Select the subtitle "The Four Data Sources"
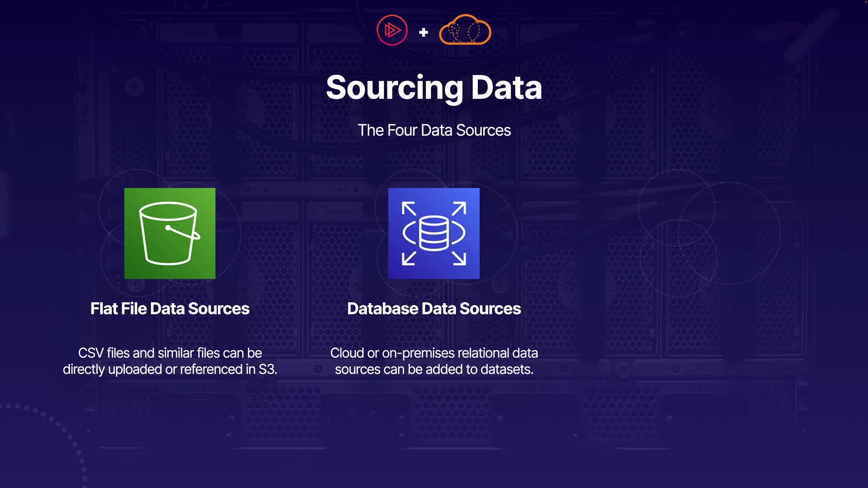 coord(434,130)
